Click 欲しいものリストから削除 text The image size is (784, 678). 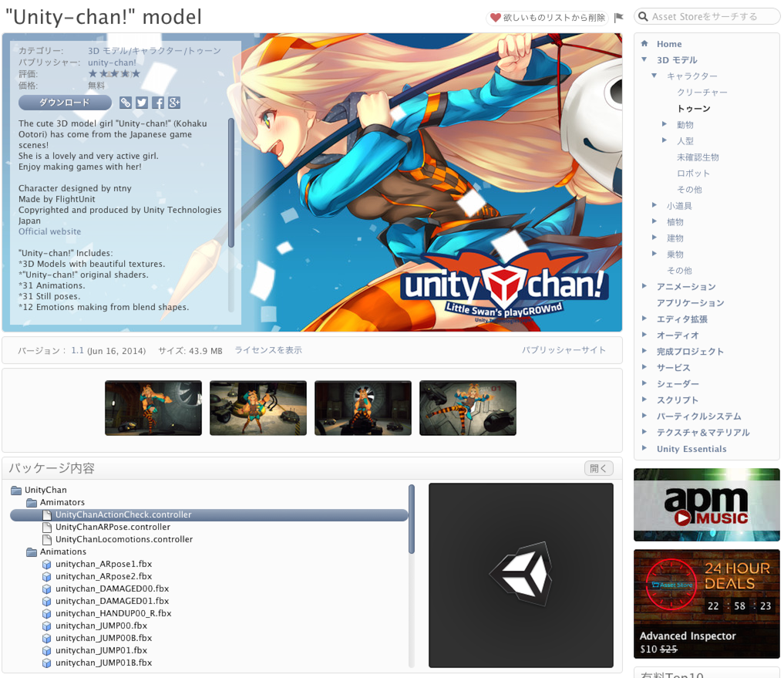click(554, 18)
